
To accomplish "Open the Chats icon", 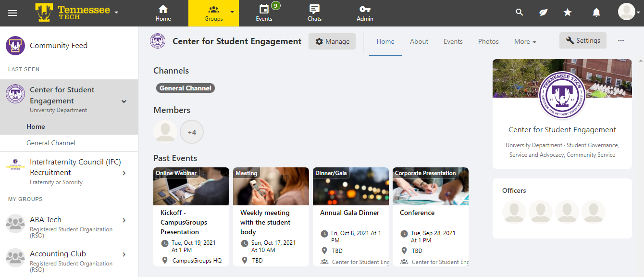I will coord(314,13).
